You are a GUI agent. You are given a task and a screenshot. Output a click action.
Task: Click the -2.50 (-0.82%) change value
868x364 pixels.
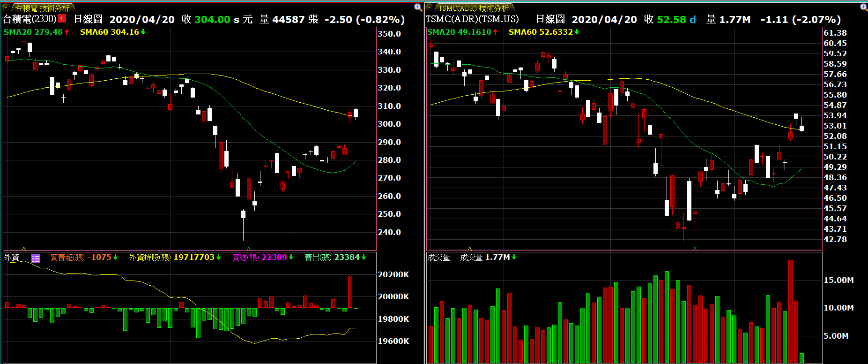[x=364, y=19]
